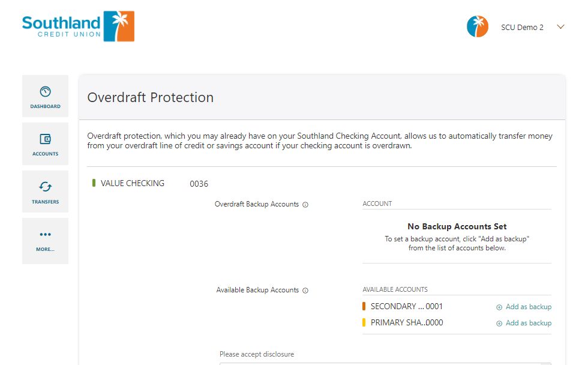
Task: Click the Southland Credit Union logo
Action: click(x=79, y=26)
